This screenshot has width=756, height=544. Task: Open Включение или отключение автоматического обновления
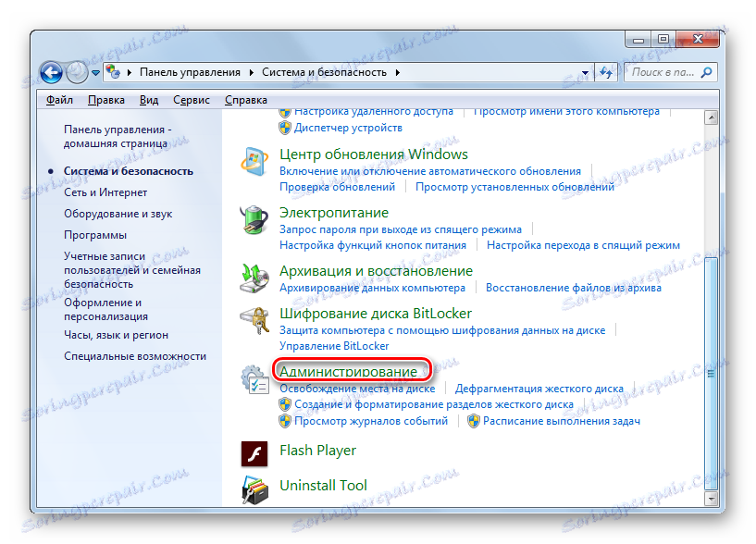point(430,171)
